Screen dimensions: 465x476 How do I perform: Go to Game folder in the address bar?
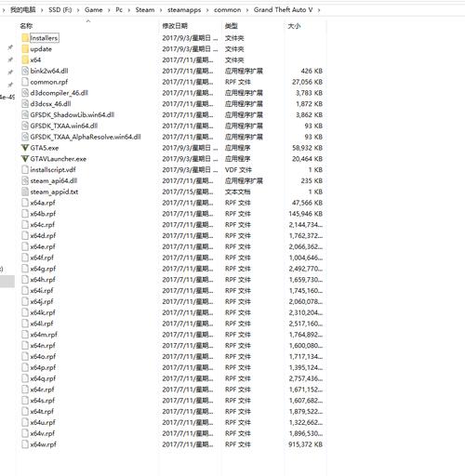94,10
